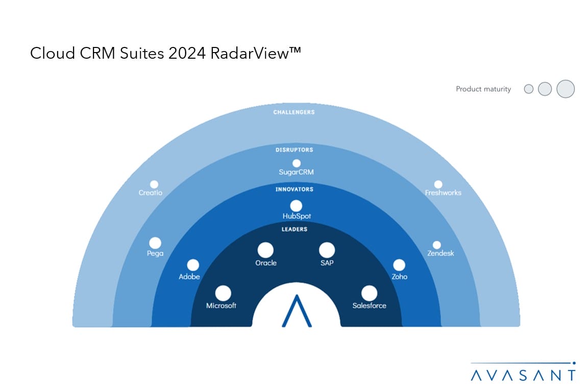Viewport: 588px width, 392px height.
Task: Select the Zendesk circle marker
Action: (x=437, y=245)
